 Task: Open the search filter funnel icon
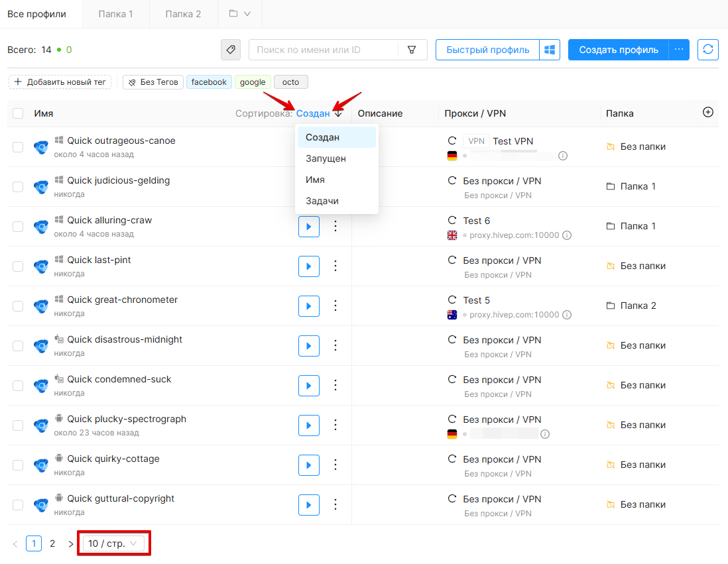(412, 50)
